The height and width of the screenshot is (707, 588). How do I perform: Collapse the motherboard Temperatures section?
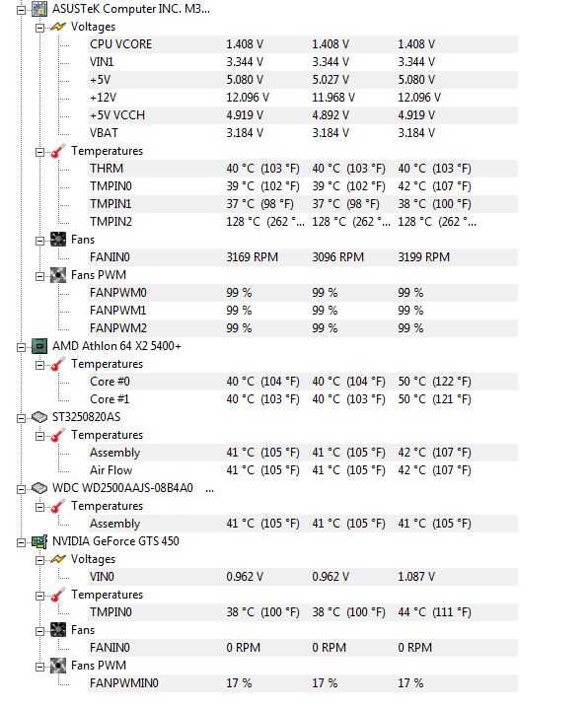click(39, 152)
